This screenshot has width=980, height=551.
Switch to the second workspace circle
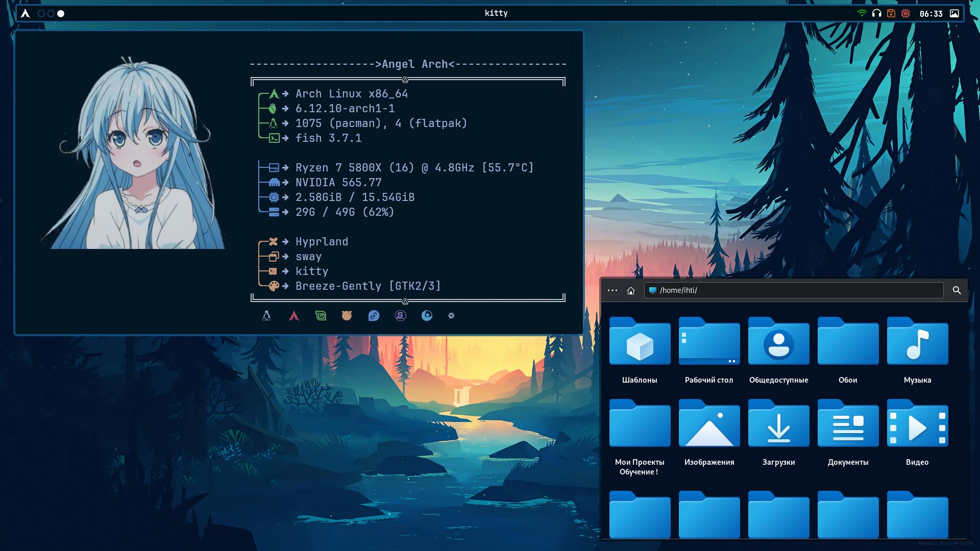(x=51, y=14)
